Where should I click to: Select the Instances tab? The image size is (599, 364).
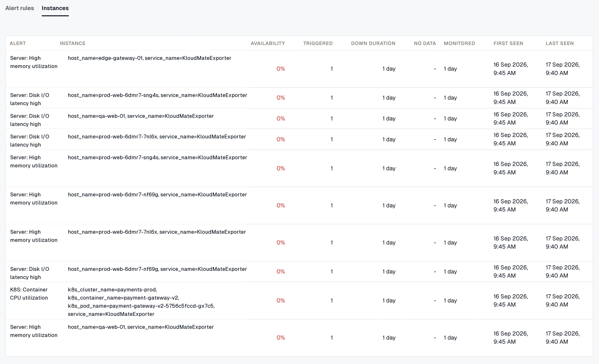click(x=55, y=8)
